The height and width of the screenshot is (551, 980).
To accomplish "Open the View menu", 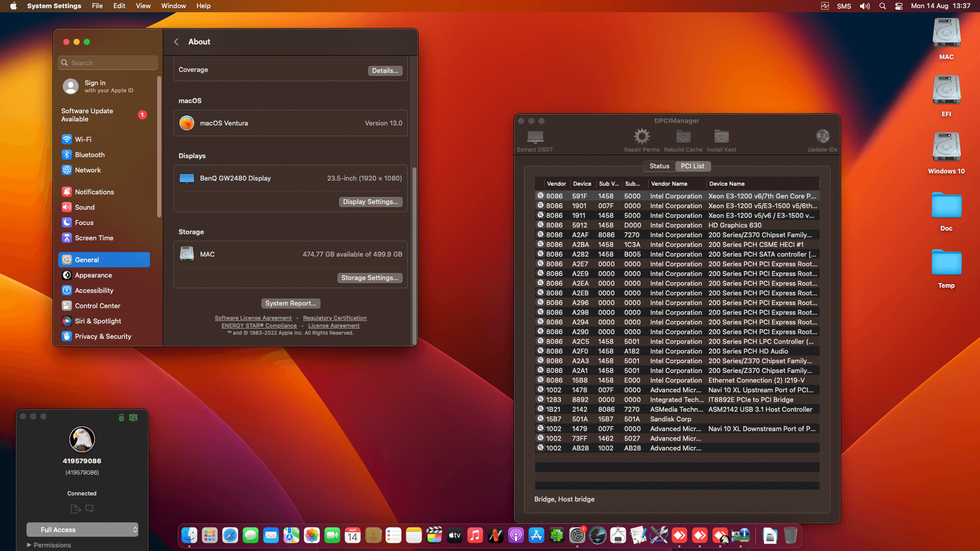I will (x=143, y=6).
